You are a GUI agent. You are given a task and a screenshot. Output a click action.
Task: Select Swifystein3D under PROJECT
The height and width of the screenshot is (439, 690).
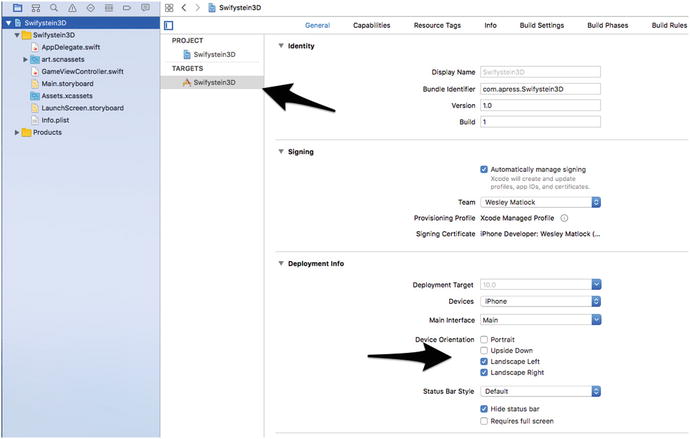(212, 55)
